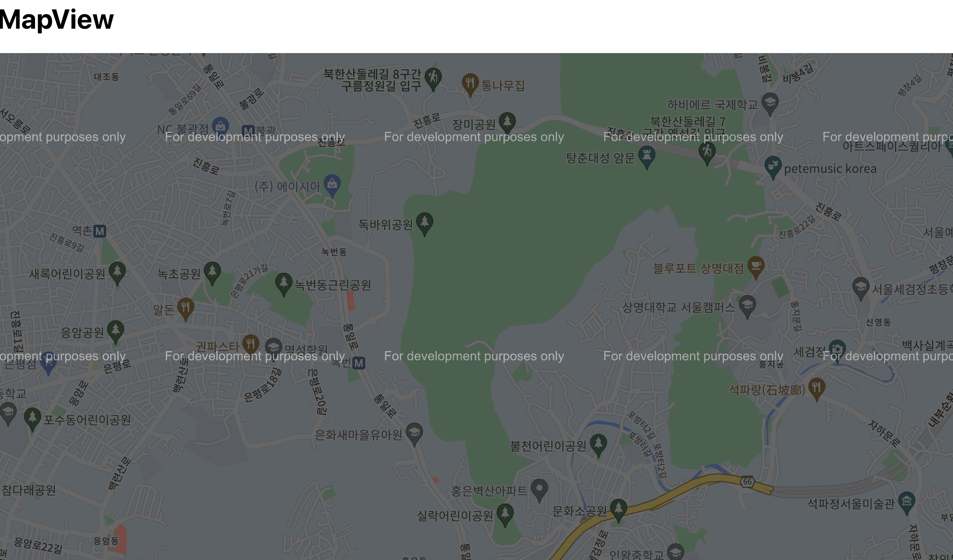Click the 세검정 camera attraction pin

click(837, 349)
